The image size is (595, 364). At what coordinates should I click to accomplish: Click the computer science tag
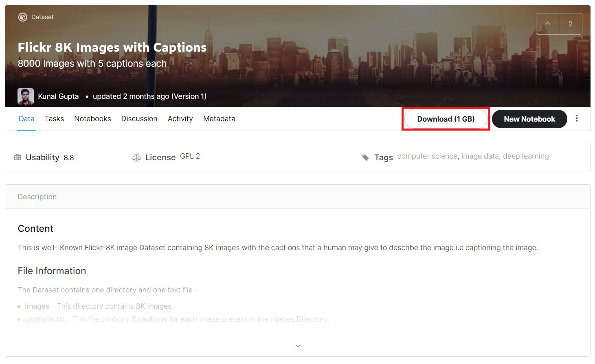427,156
